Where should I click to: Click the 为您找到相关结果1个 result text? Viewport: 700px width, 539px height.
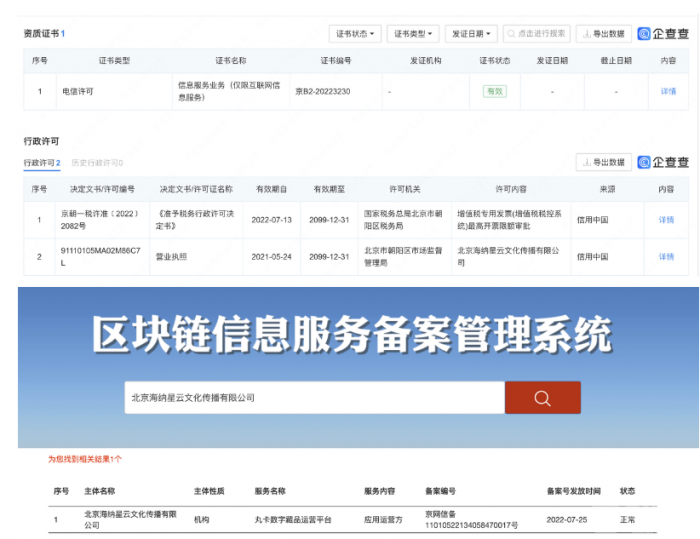pos(85,459)
